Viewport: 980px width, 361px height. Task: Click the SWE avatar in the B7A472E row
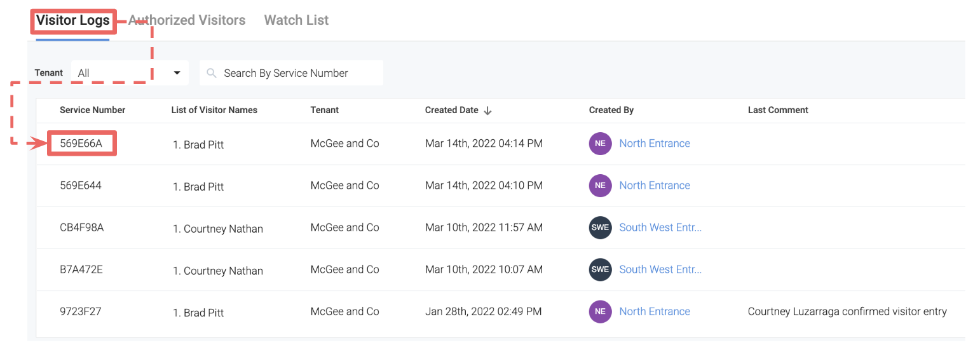pos(600,269)
